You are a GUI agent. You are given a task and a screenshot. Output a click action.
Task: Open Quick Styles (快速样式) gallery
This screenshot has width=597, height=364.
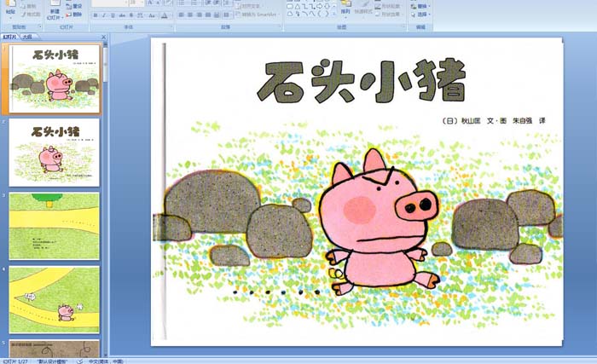click(363, 9)
